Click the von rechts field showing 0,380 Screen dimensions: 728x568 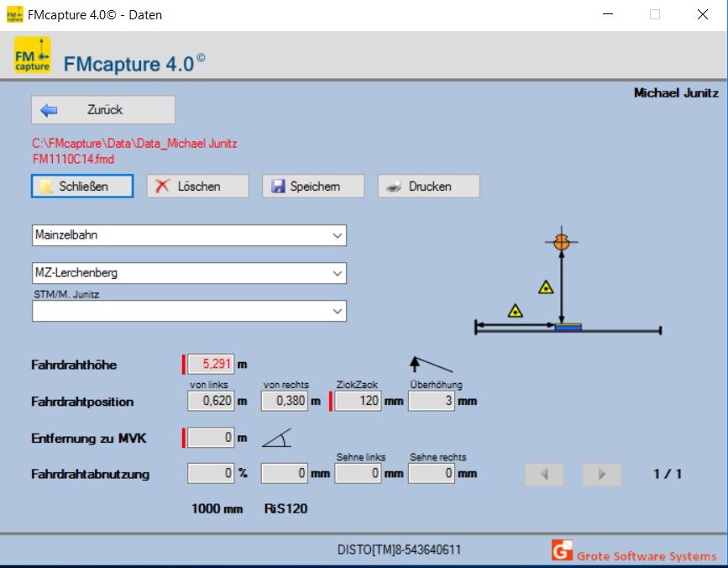[x=285, y=401]
